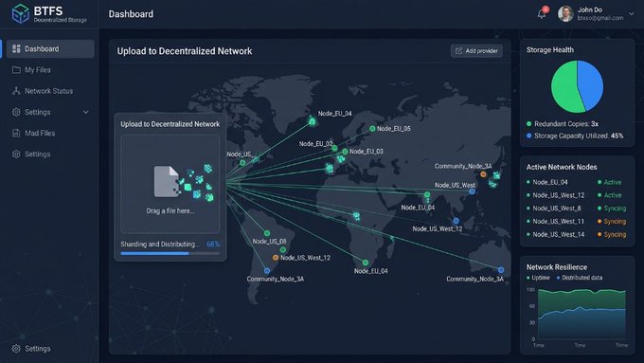
Task: Click the john do email address
Action: pos(600,18)
